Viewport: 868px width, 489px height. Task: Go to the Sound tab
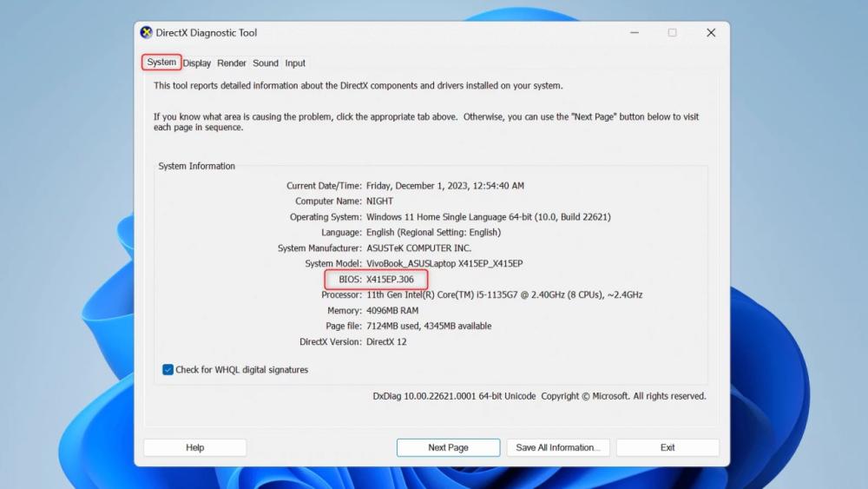(x=266, y=63)
